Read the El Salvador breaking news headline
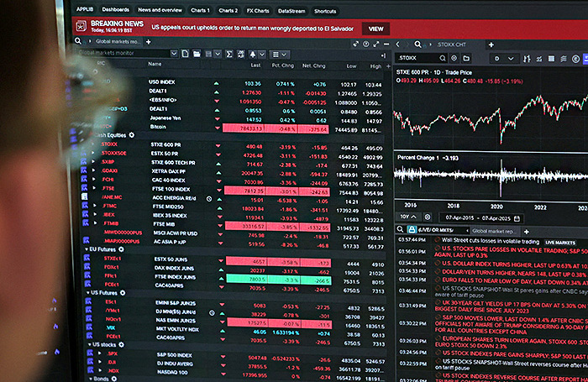 [252, 28]
